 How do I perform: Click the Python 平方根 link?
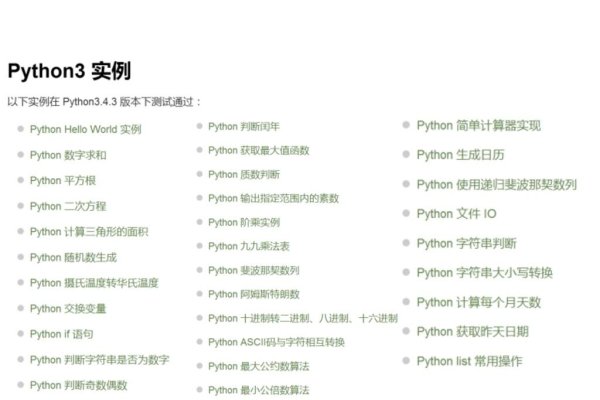[63, 180]
